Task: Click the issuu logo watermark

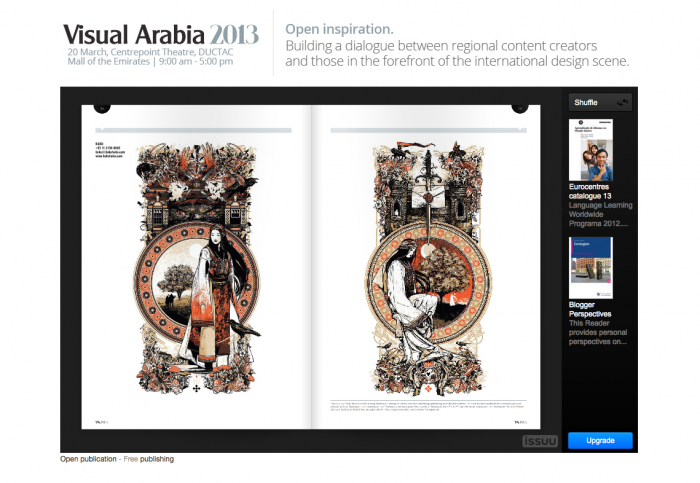Action: (539, 441)
